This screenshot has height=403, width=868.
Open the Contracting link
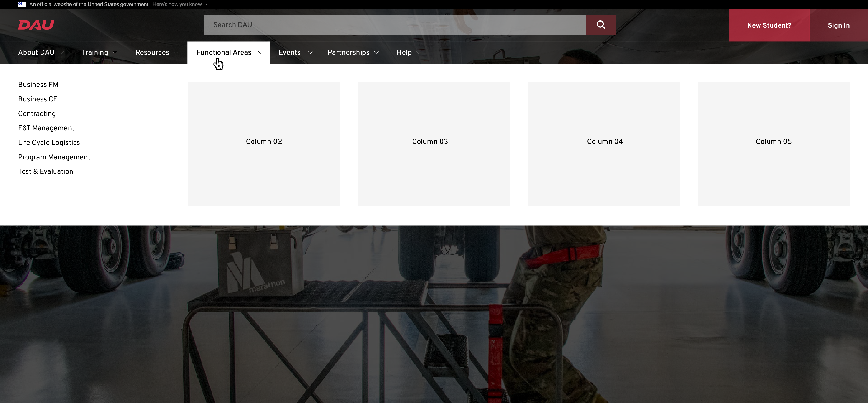point(37,114)
